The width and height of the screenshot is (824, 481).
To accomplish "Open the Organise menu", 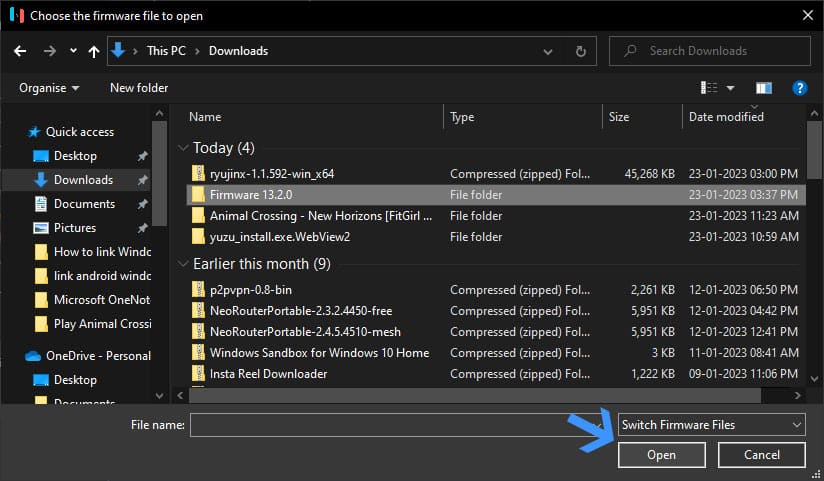I will tap(49, 88).
